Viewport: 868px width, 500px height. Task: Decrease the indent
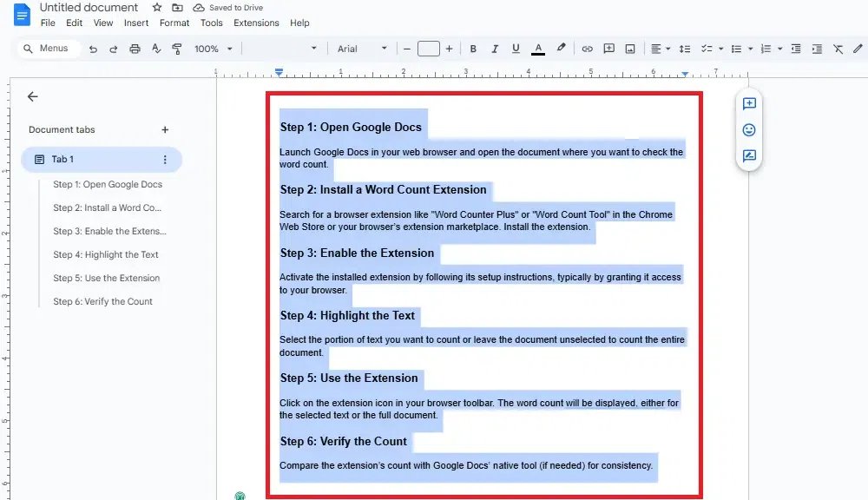pos(796,49)
